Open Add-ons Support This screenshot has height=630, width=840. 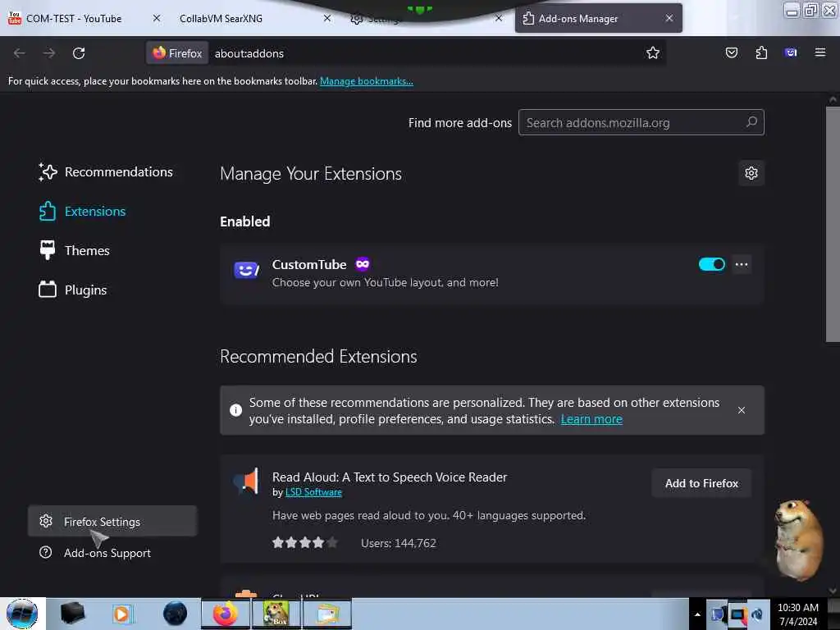[x=95, y=552]
